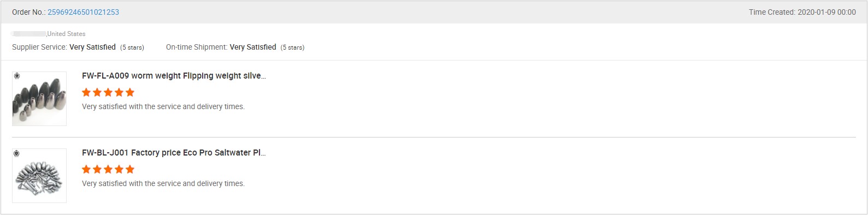868x215 pixels.
Task: Click the badge icon on the saltwater weights thumbnail
Action: [x=17, y=153]
